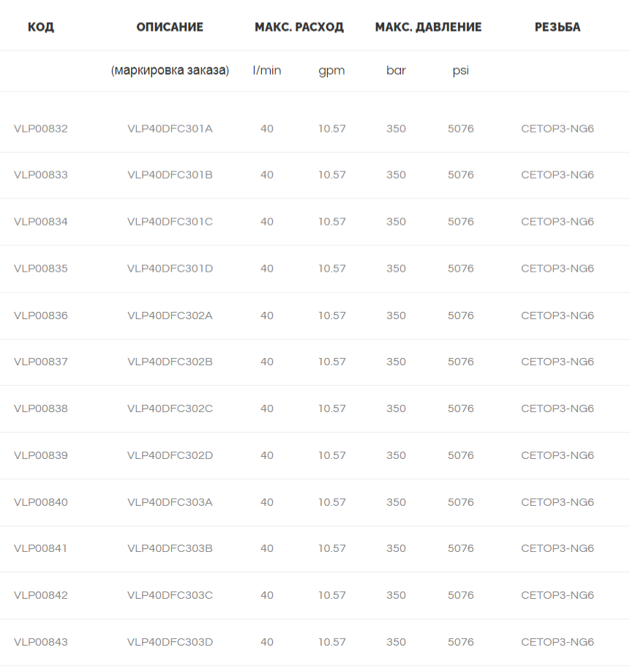Select product code VLP00843
This screenshot has width=630, height=672.
pos(41,642)
